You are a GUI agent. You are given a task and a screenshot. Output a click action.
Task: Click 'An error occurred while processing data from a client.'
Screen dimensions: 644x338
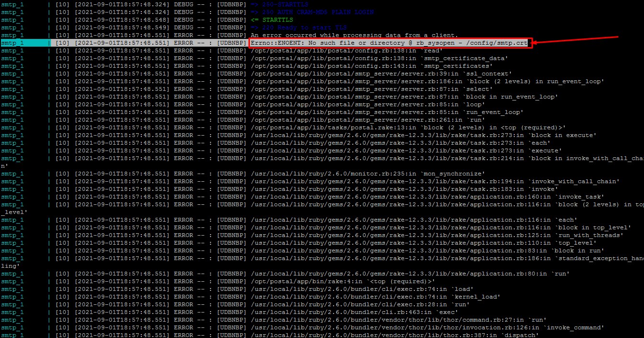click(x=354, y=35)
